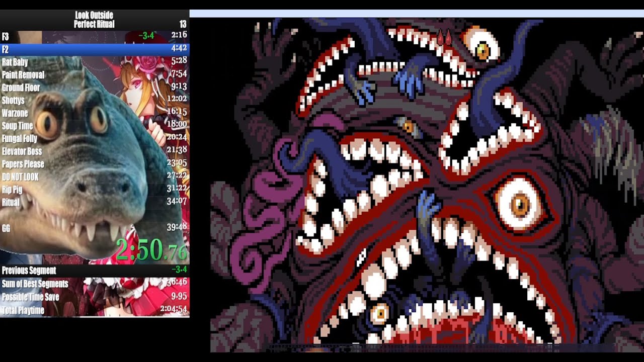The height and width of the screenshot is (362, 644).
Task: Click the green 2:50.76 main timer
Action: (x=152, y=249)
